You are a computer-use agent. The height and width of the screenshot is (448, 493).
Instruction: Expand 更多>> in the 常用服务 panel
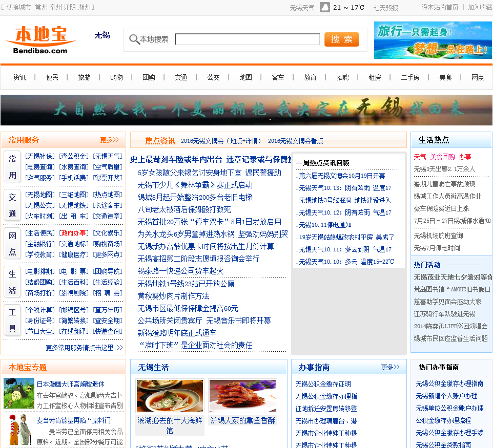[x=110, y=140]
